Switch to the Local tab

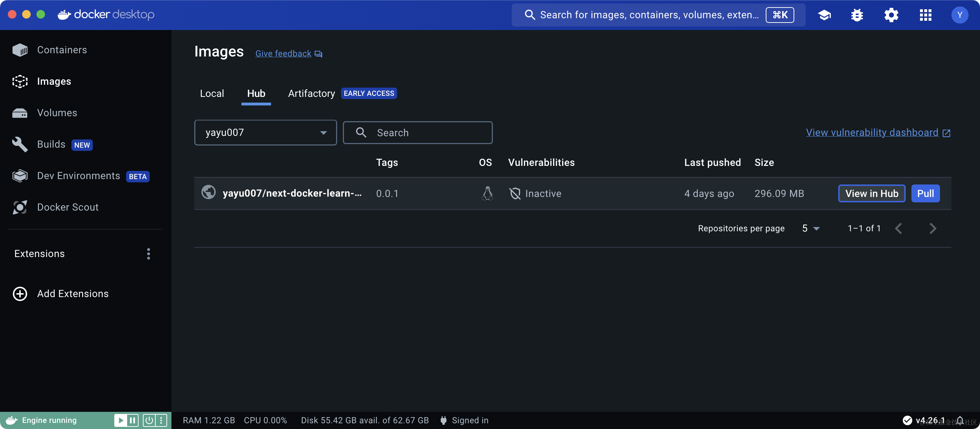coord(212,93)
